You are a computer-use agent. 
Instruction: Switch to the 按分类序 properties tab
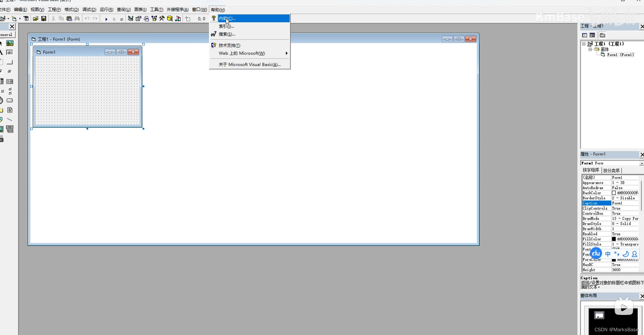[611, 170]
